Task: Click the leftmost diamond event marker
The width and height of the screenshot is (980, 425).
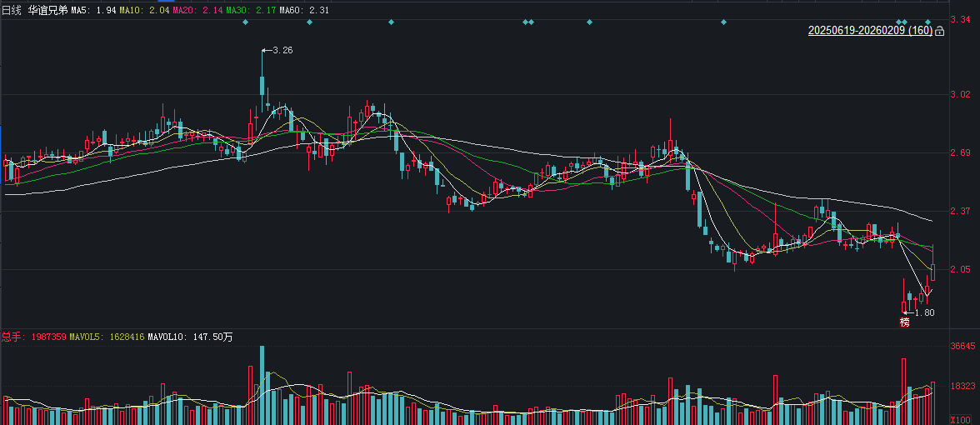Action: point(245,22)
